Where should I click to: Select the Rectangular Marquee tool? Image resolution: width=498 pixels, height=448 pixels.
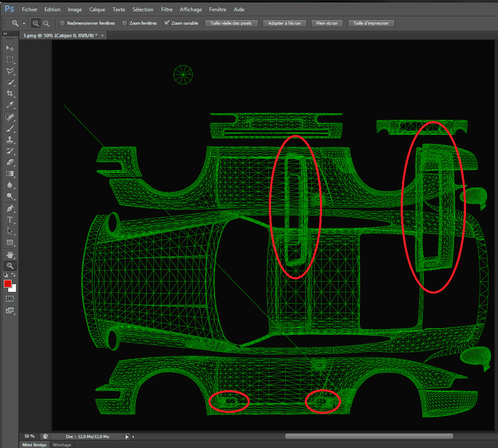click(x=10, y=59)
